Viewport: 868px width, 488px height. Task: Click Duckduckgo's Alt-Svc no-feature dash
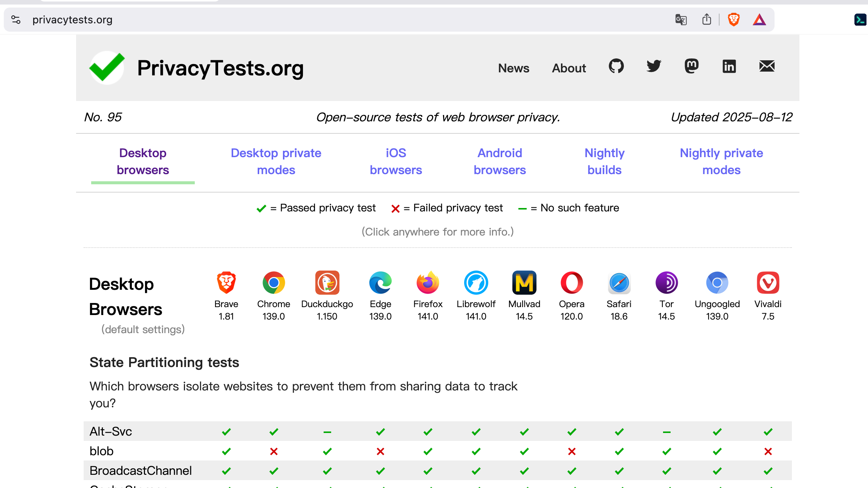pos(327,432)
